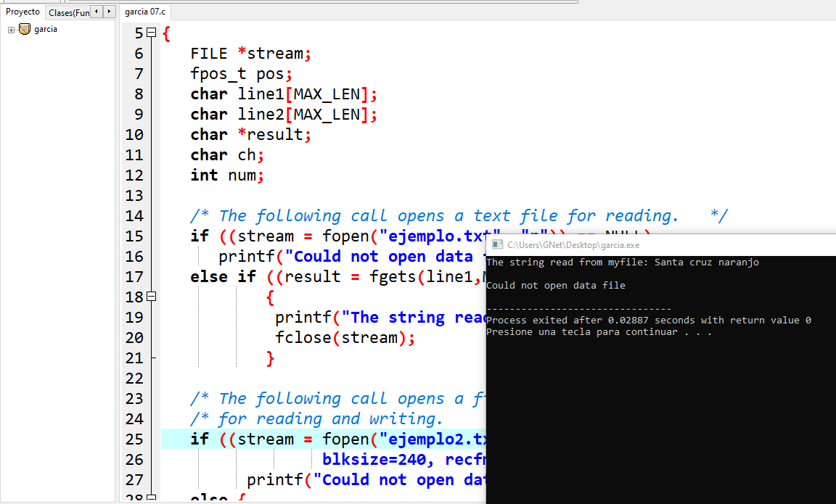Collapse the code fold at line 5
This screenshot has height=504, width=836.
pyautogui.click(x=152, y=33)
